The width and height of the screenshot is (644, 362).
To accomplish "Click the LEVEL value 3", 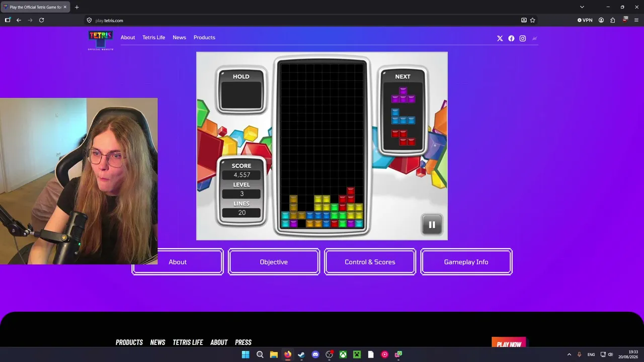I will (242, 194).
